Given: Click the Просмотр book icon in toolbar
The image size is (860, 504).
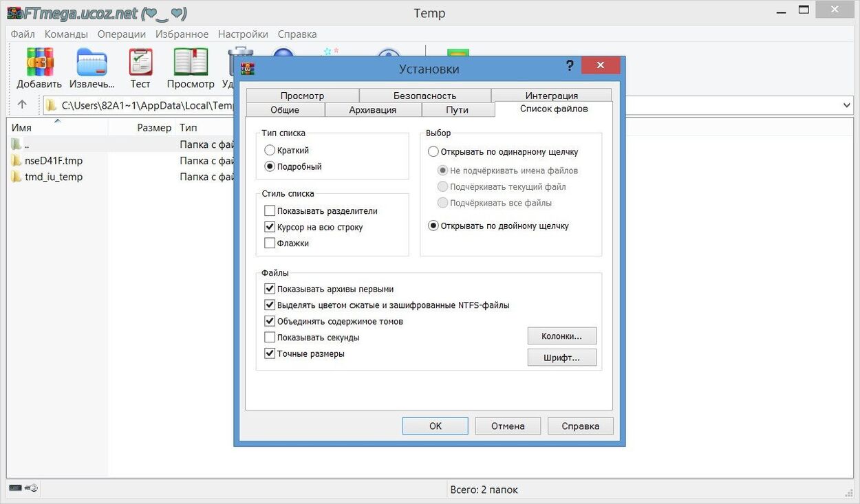Looking at the screenshot, I should point(191,63).
